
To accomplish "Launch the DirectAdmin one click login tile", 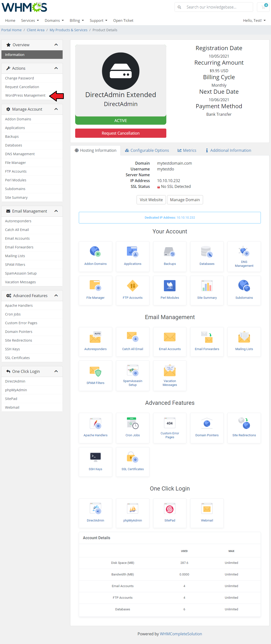I will pyautogui.click(x=95, y=513).
